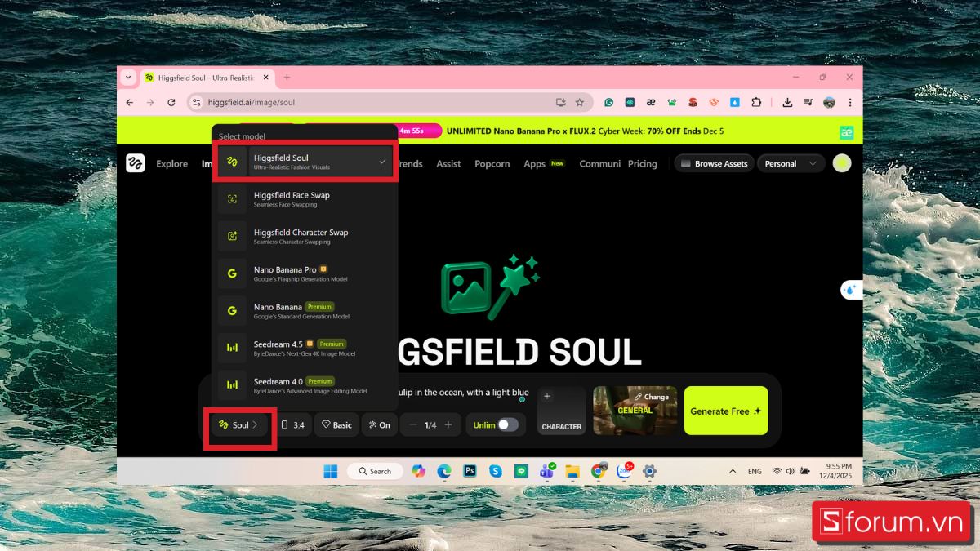
Task: Open Chrome three-dot menu
Action: pos(850,102)
